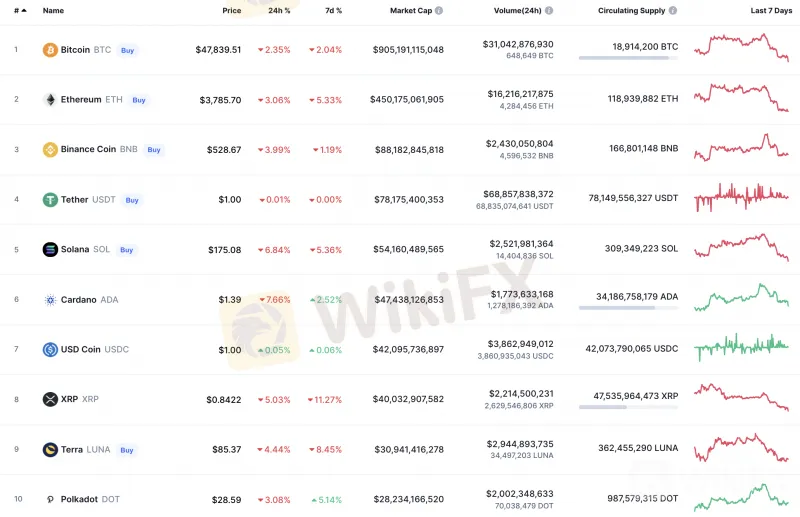The width and height of the screenshot is (800, 517).
Task: Click the Cardano logo icon
Action: (50, 300)
